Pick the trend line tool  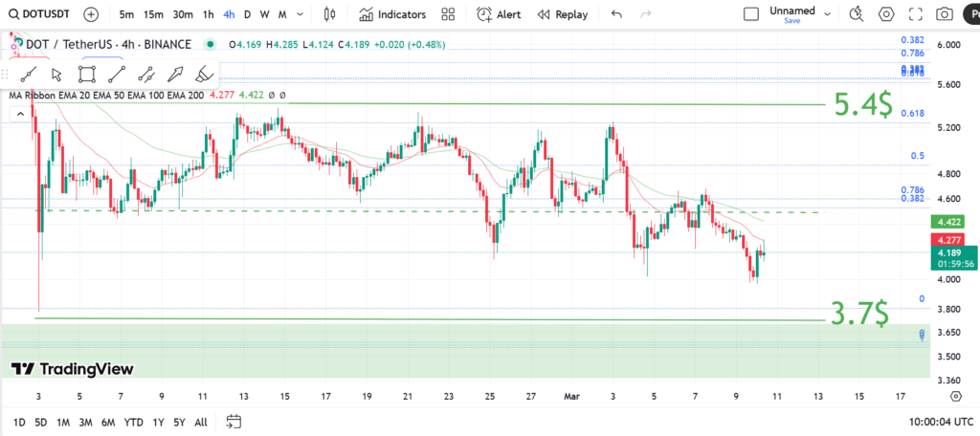117,74
